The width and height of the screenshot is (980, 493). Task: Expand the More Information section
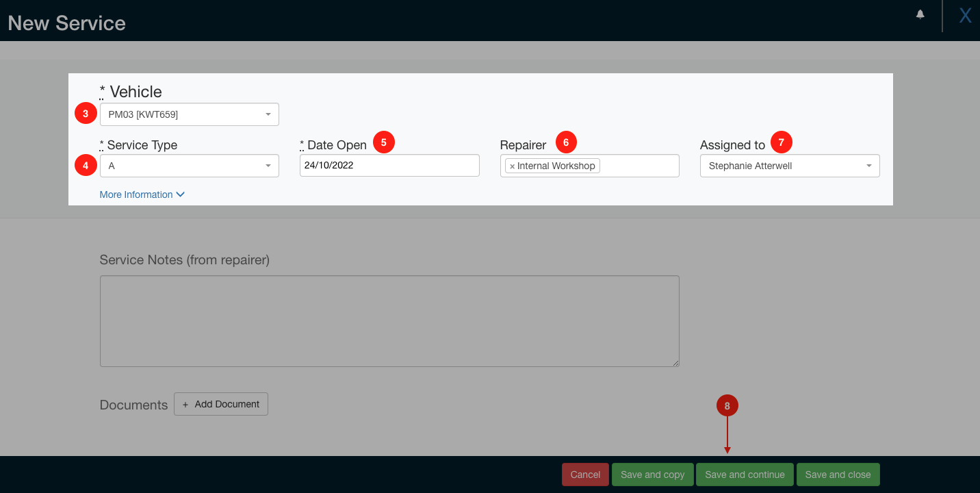(x=142, y=194)
